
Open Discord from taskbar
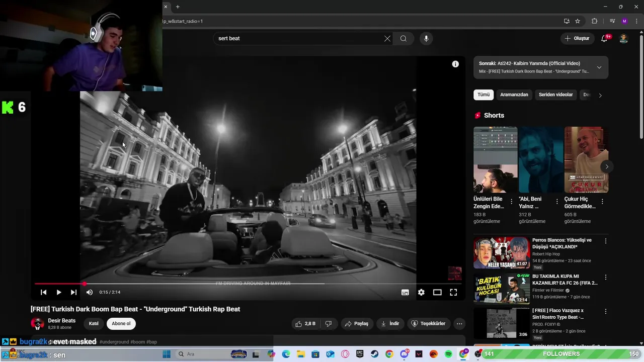tap(404, 354)
